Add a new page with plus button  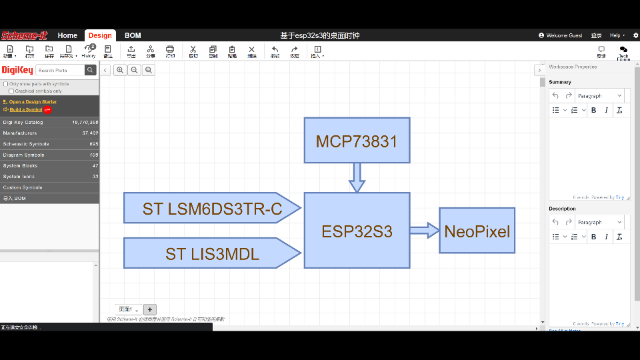tap(150, 309)
